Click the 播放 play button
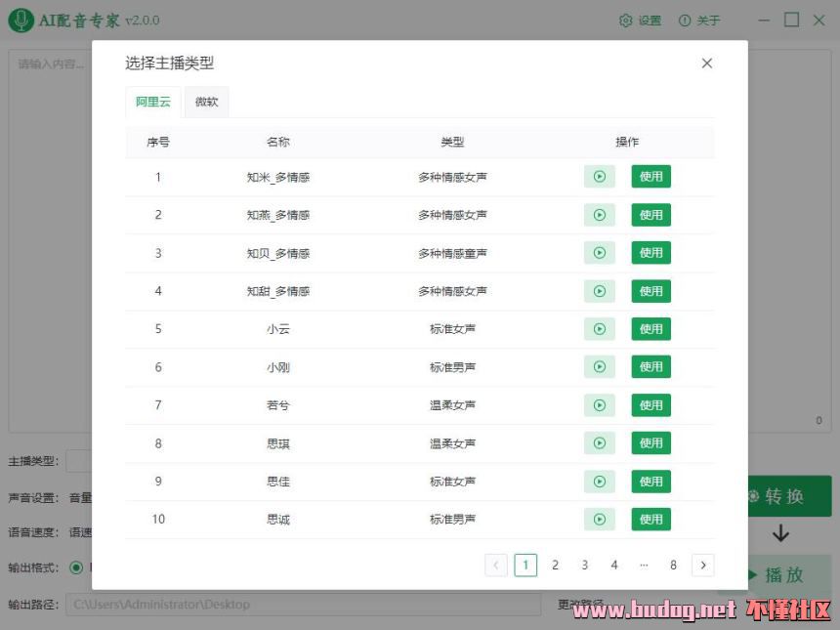 (x=789, y=575)
